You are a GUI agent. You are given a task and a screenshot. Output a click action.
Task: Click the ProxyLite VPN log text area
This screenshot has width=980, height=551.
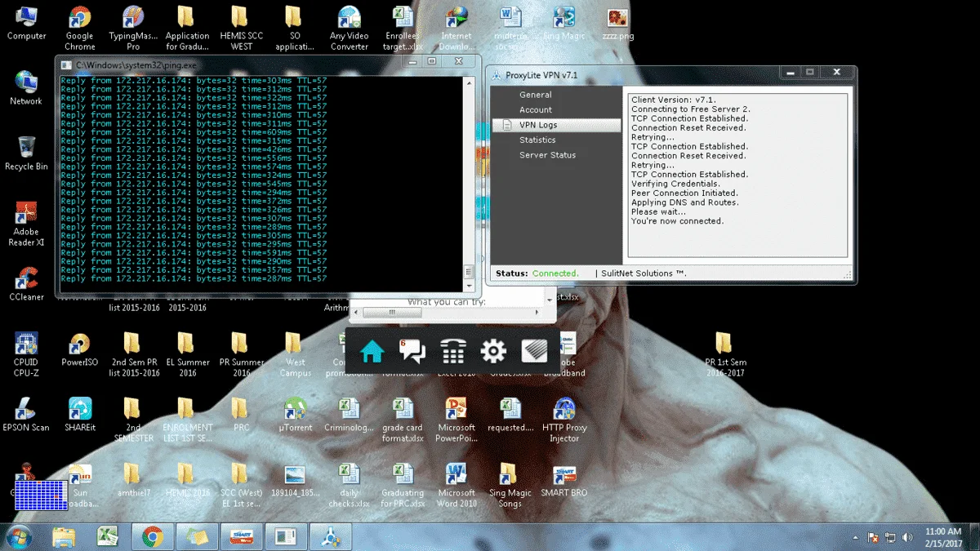pos(737,176)
